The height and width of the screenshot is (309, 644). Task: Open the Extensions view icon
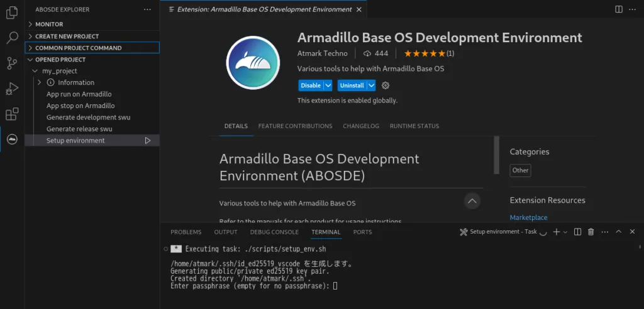click(x=12, y=114)
